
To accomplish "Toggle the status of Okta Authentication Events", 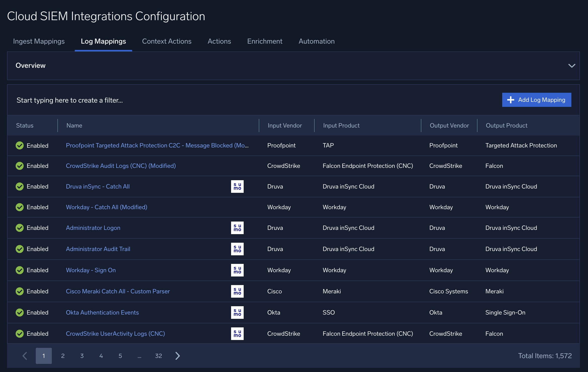I will pos(20,312).
